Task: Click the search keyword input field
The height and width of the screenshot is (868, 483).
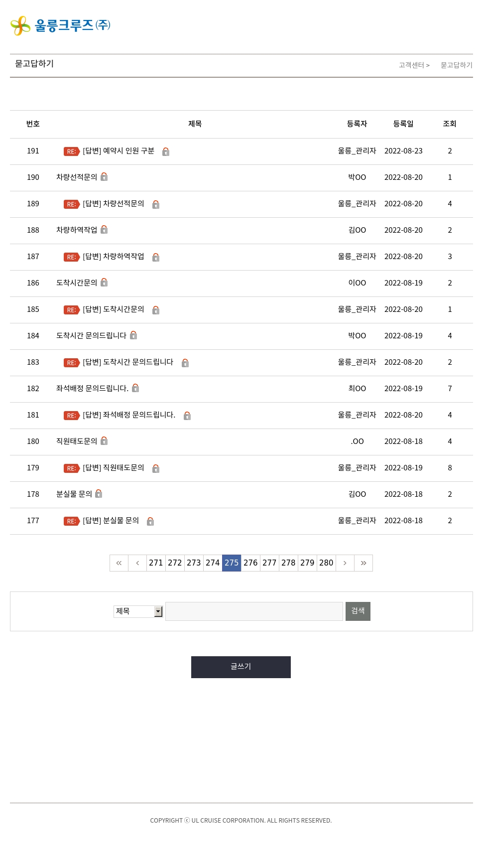Action: click(x=254, y=611)
